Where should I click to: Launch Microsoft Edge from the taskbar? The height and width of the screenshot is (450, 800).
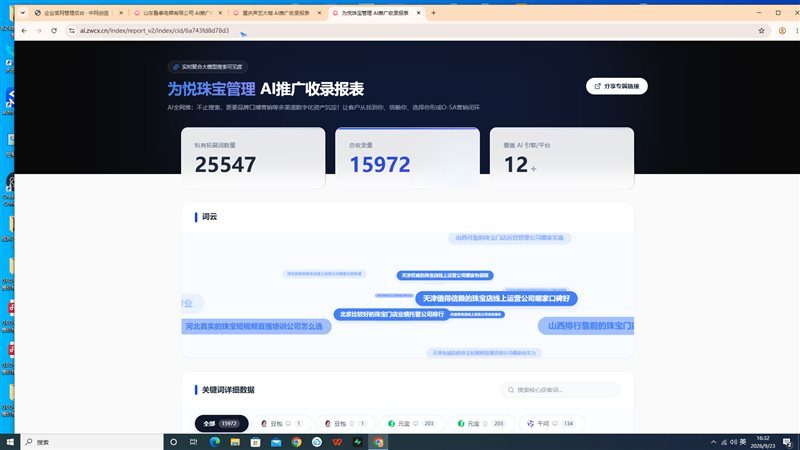tap(214, 442)
